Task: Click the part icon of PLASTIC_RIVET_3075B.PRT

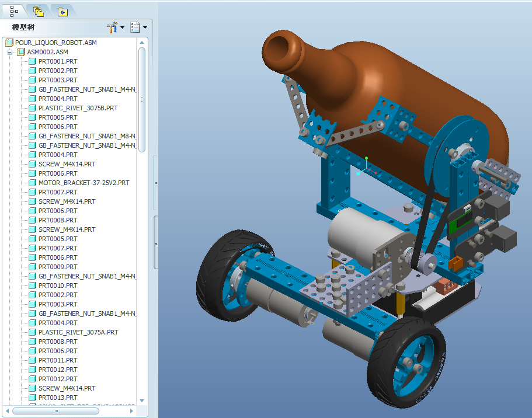Action: 32,108
